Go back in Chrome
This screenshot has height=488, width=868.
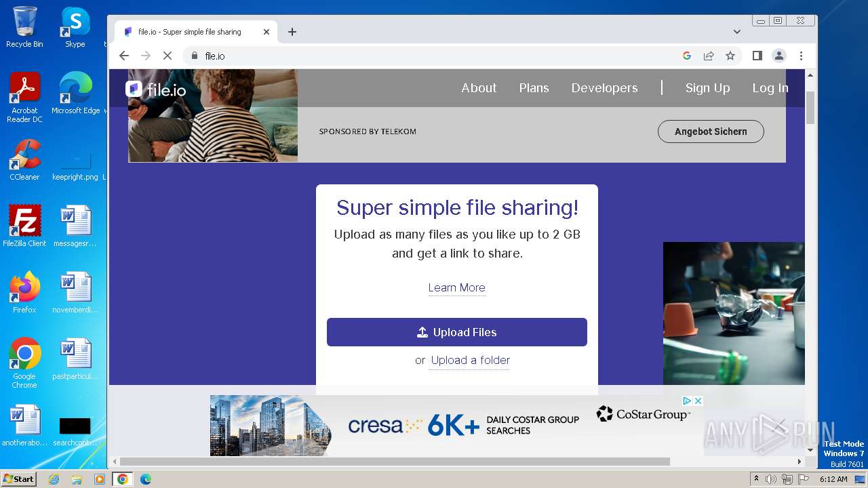tap(123, 56)
